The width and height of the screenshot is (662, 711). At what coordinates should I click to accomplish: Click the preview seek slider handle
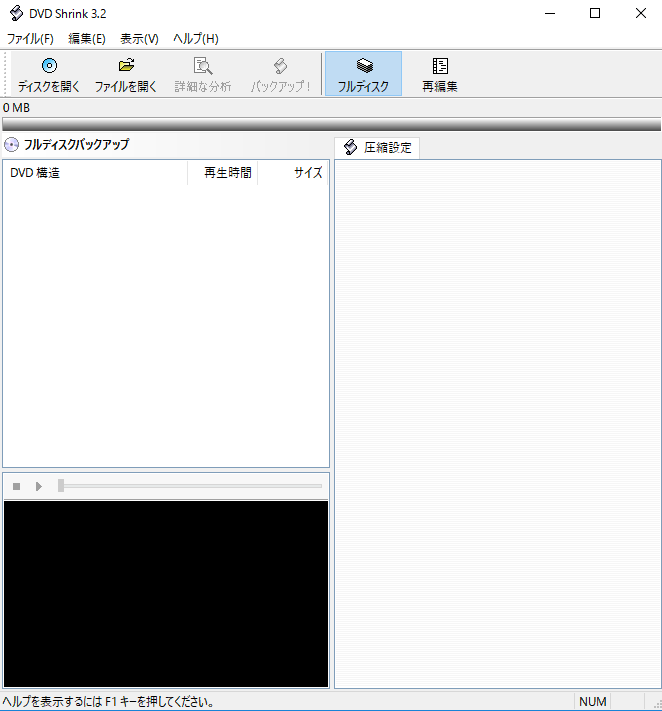click(61, 486)
